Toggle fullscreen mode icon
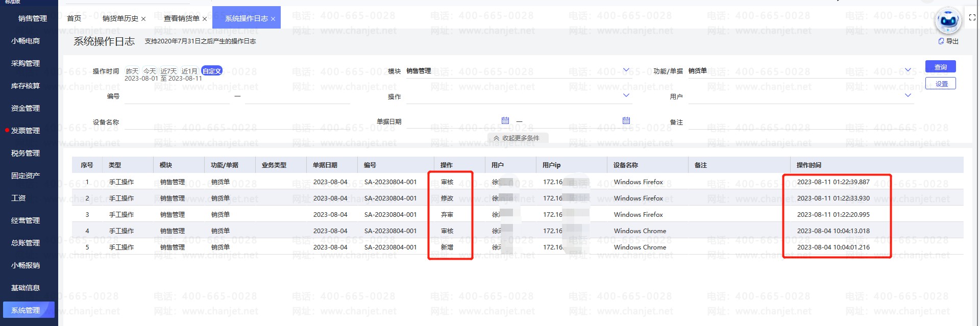 [x=972, y=17]
